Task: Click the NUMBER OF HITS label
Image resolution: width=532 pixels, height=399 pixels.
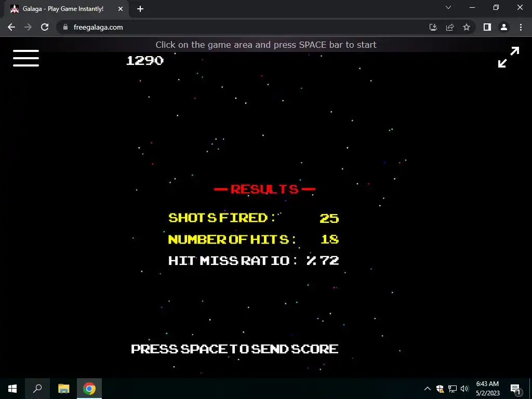Action: 232,239
